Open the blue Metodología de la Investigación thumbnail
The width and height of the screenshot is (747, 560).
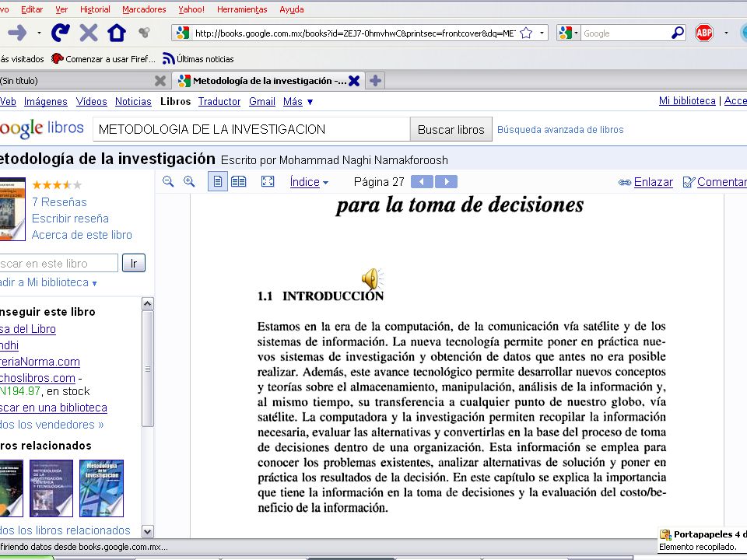[x=101, y=488]
